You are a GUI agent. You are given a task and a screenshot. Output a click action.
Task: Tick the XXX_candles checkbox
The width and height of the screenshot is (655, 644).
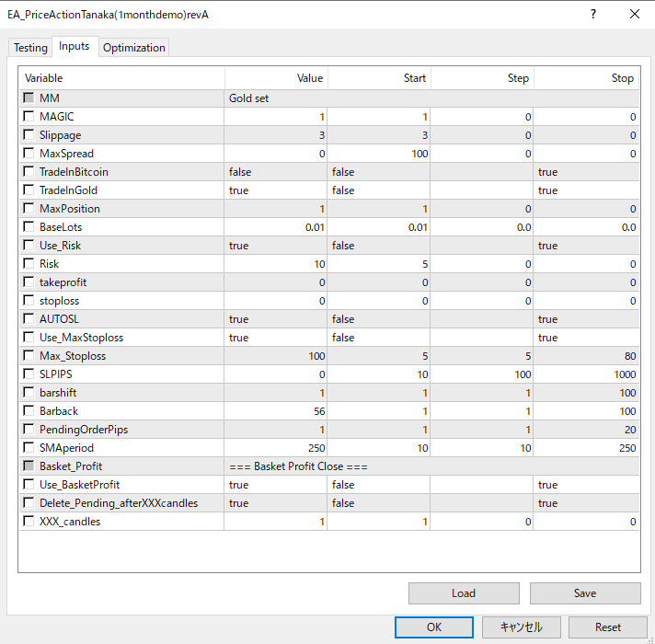coord(29,521)
